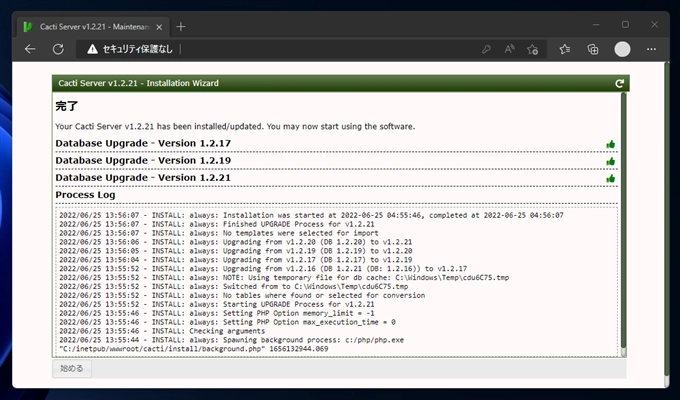Minimize the browser window

[x=596, y=25]
